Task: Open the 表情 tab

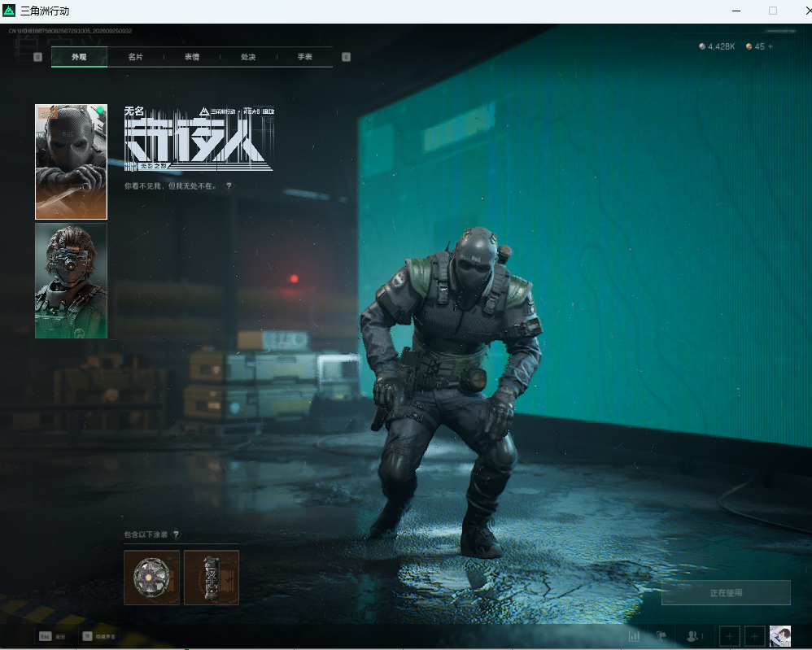Action: (x=192, y=57)
